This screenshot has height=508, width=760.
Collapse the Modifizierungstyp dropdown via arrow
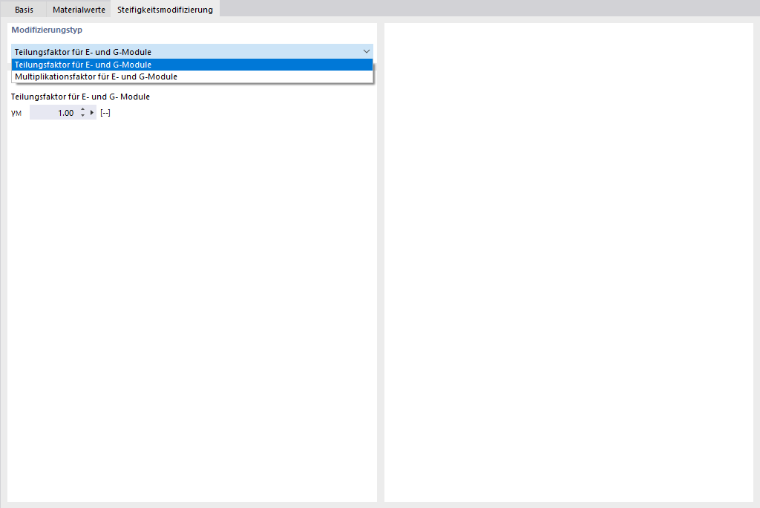coord(366,51)
